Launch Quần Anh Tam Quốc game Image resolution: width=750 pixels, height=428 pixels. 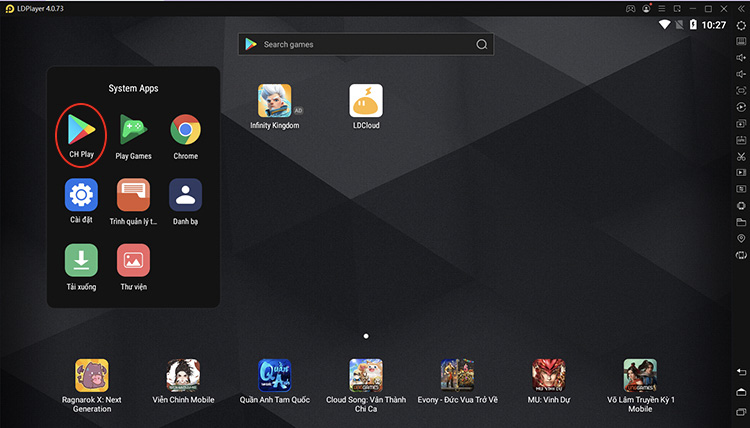[x=275, y=375]
